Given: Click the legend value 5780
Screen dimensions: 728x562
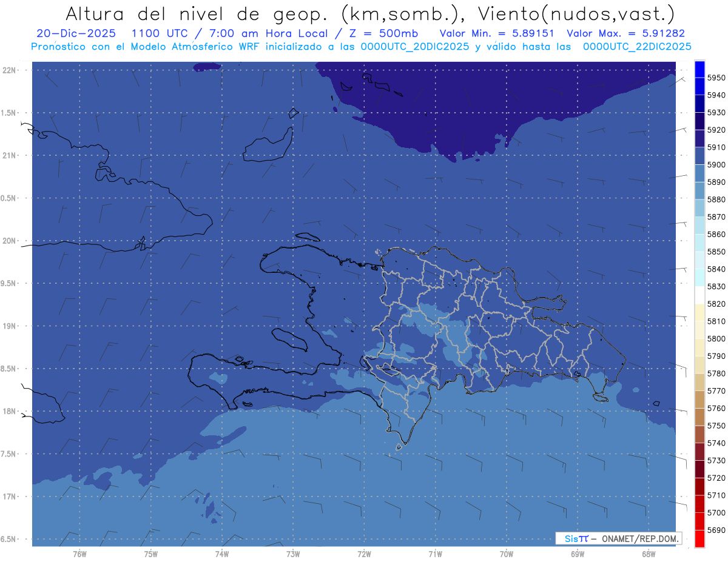Looking at the screenshot, I should tap(716, 373).
